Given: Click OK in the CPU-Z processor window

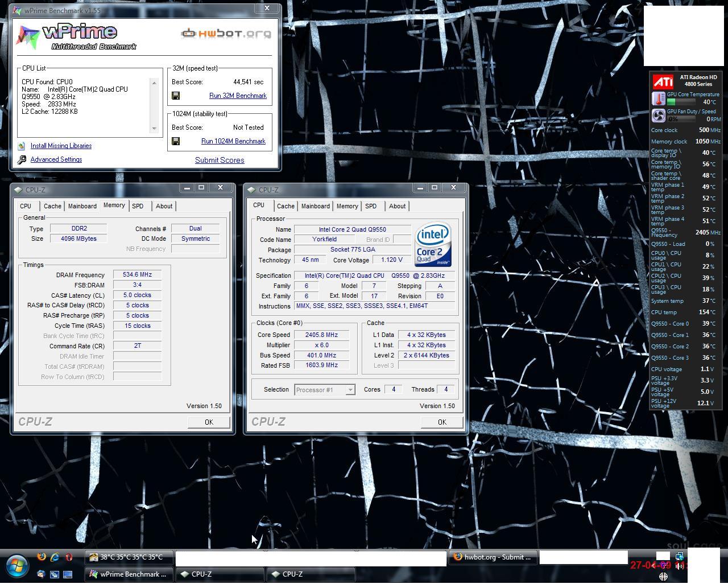Looking at the screenshot, I should [x=442, y=422].
